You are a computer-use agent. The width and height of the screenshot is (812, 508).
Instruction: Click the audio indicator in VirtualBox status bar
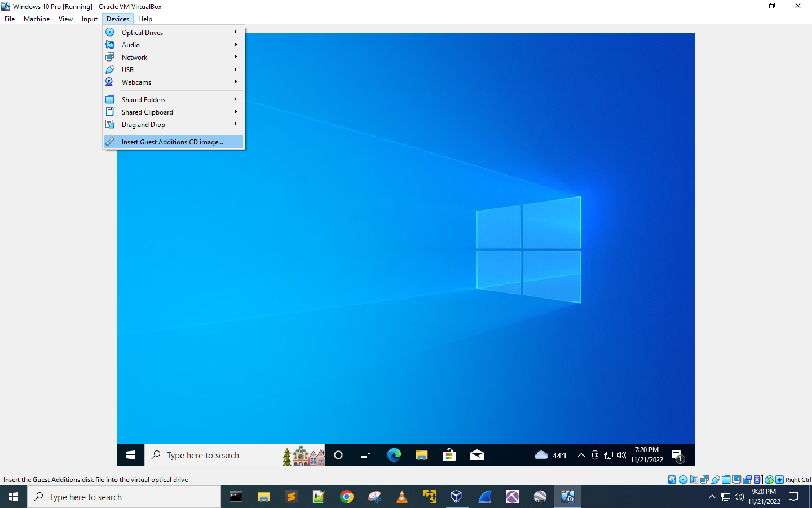click(694, 480)
